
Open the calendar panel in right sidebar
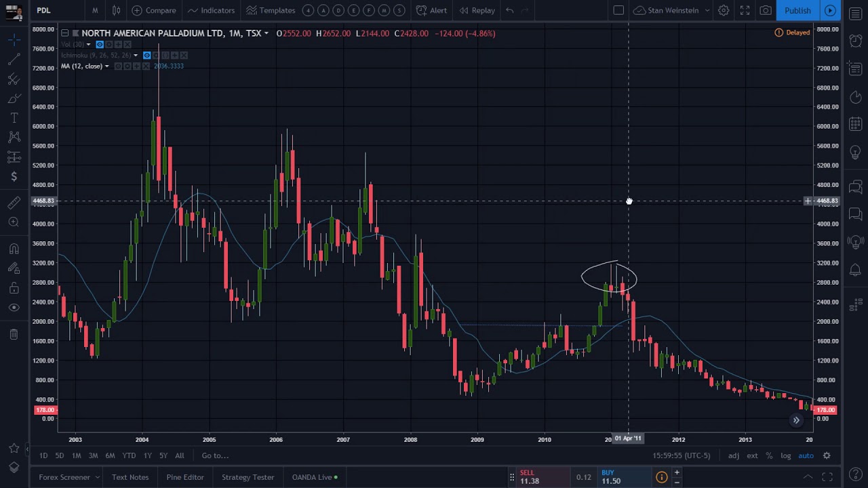tap(855, 124)
